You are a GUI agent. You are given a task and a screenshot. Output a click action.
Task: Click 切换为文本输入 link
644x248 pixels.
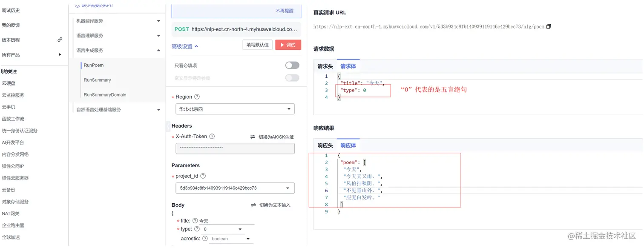(x=275, y=205)
